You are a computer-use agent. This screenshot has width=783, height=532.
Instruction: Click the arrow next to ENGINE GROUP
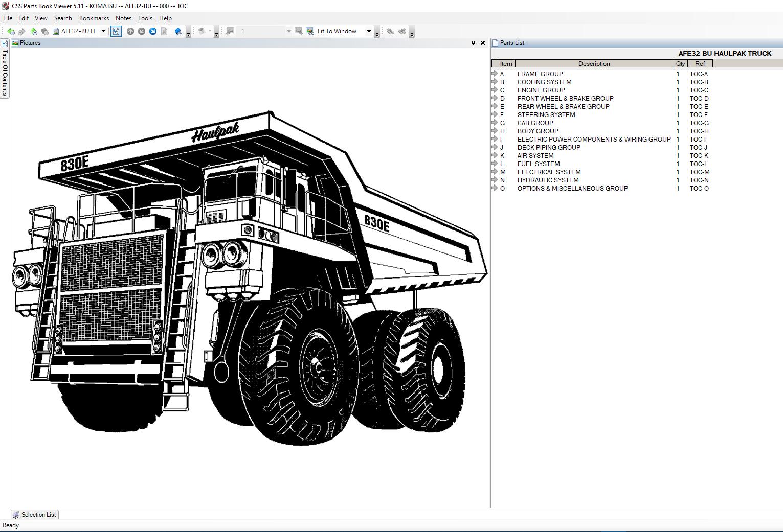495,90
